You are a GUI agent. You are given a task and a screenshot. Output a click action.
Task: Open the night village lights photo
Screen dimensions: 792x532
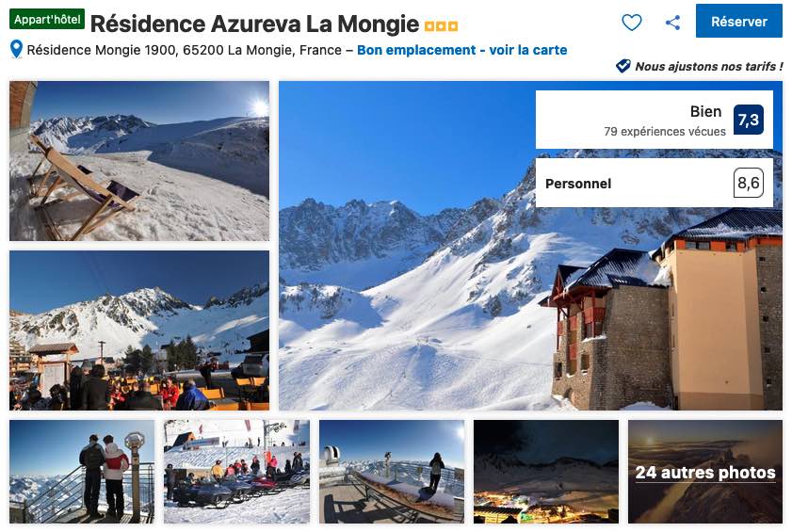tap(546, 472)
